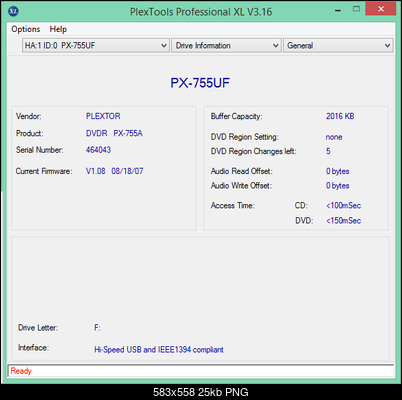Screen dimensions: 402x400
Task: Maximize the PlexTools window
Action: (356, 9)
